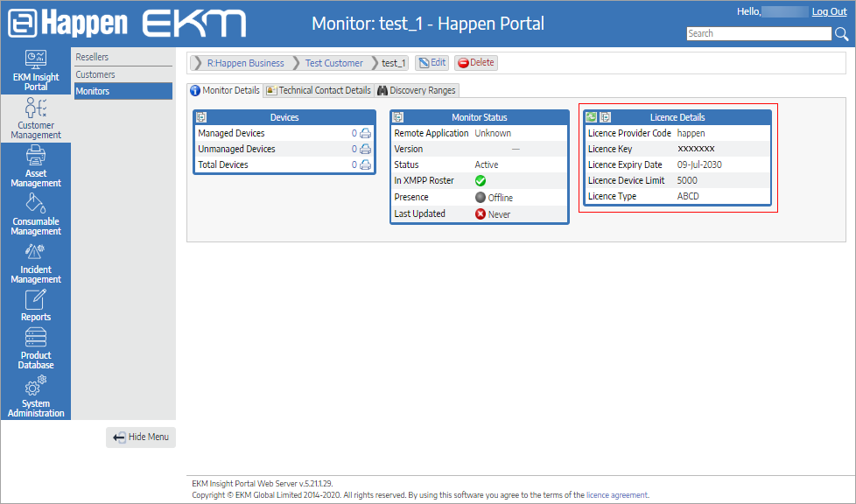
Task: Select Customers in submenu
Action: [123, 74]
